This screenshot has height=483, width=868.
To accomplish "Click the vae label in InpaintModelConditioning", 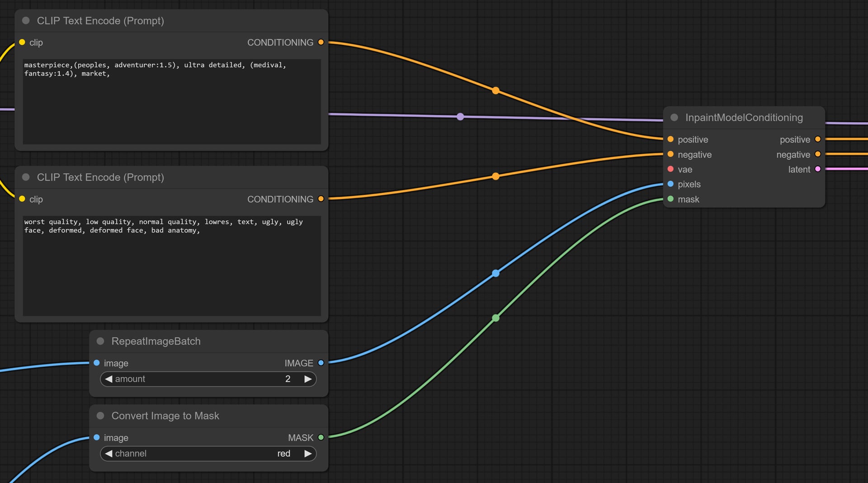I will (685, 170).
